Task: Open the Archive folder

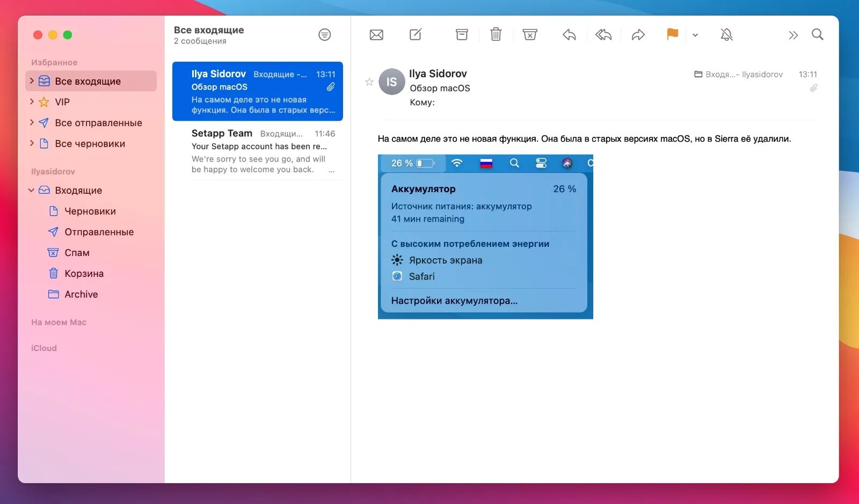Action: (x=91, y=295)
